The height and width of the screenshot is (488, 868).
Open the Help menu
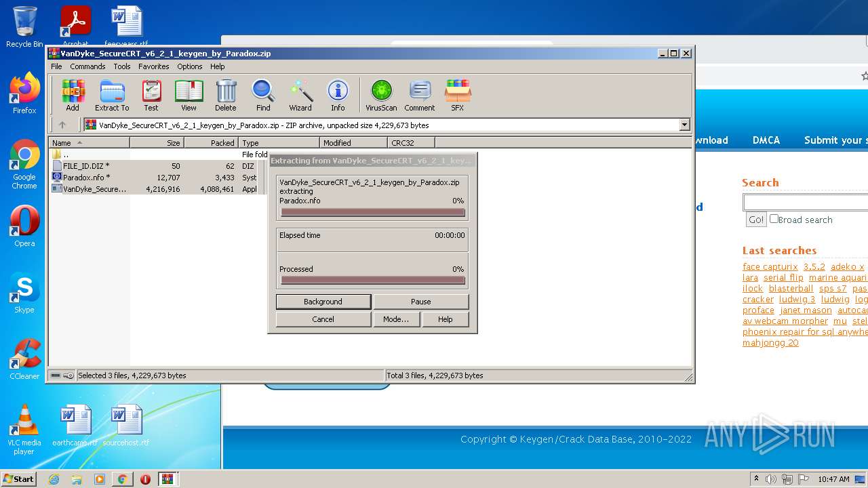tap(217, 66)
